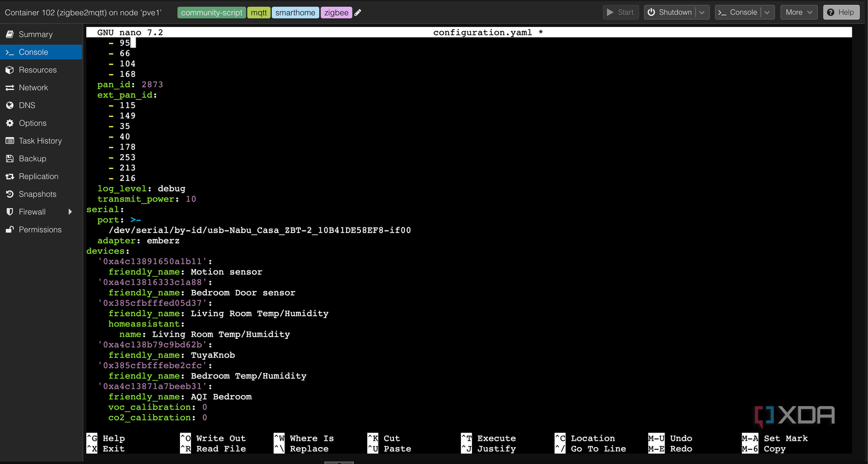
Task: Click 'pan_id: 2873' line
Action: click(130, 85)
